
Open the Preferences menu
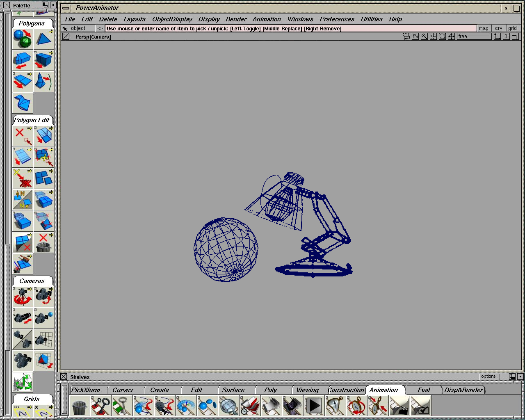tap(337, 19)
